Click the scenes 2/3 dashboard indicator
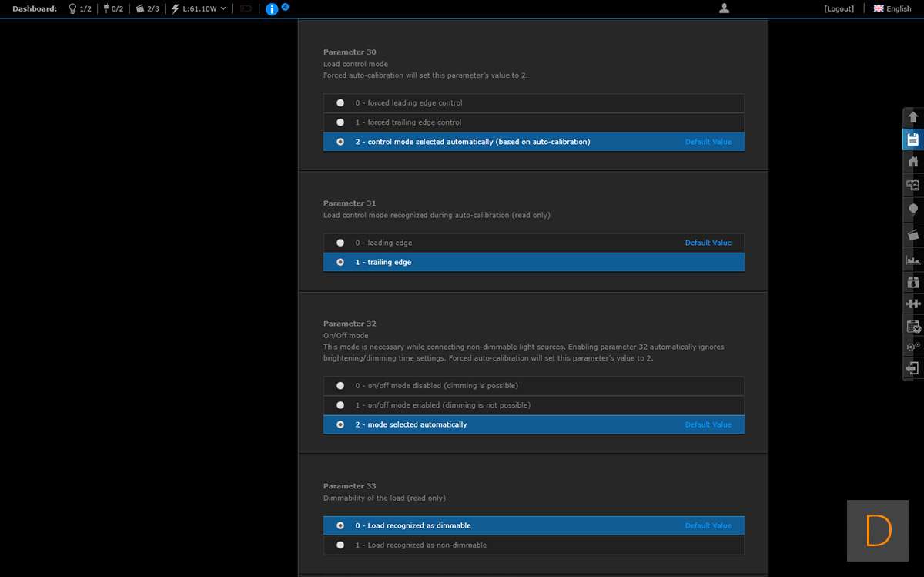 pos(147,9)
